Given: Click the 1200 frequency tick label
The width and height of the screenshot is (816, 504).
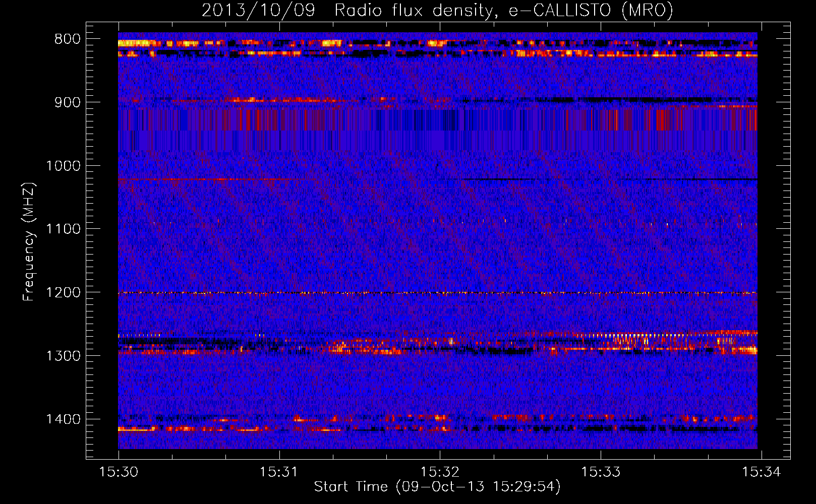Looking at the screenshot, I should 63,293.
